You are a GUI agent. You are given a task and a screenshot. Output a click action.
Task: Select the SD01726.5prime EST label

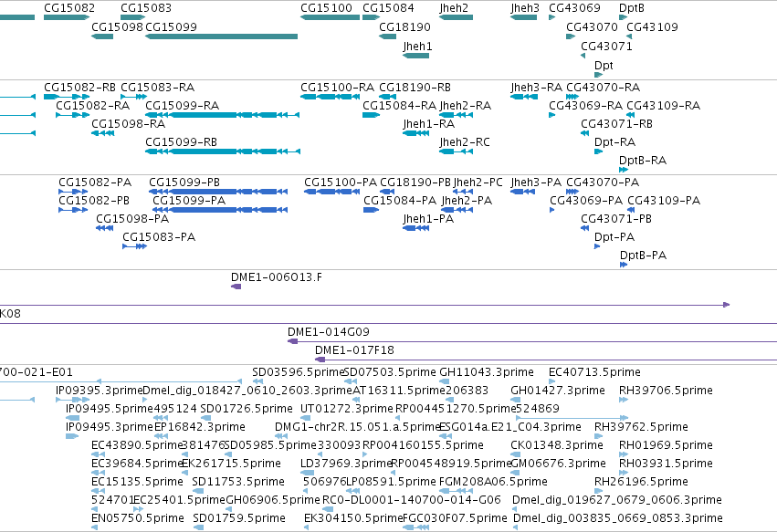pyautogui.click(x=247, y=409)
